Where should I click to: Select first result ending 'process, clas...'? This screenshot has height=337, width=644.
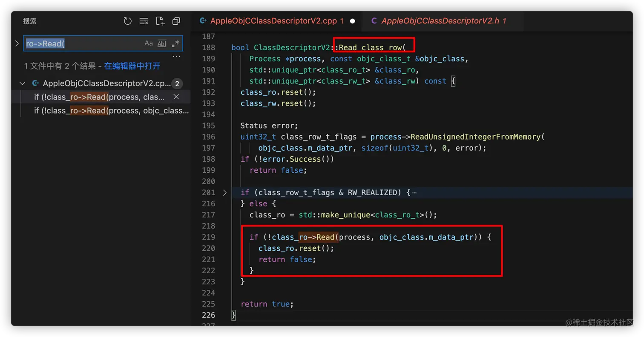99,97
